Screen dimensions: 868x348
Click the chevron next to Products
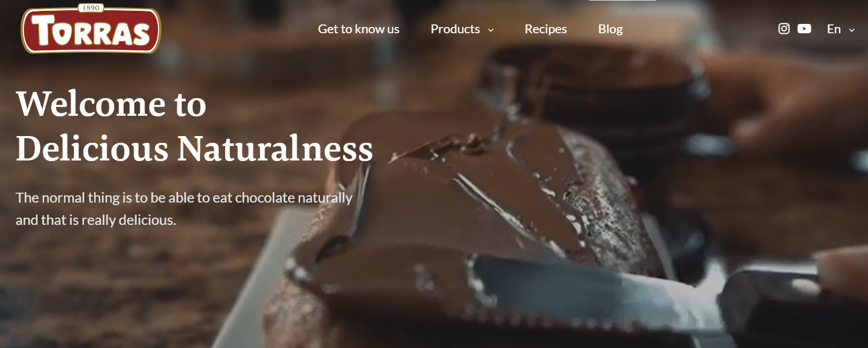tap(491, 30)
